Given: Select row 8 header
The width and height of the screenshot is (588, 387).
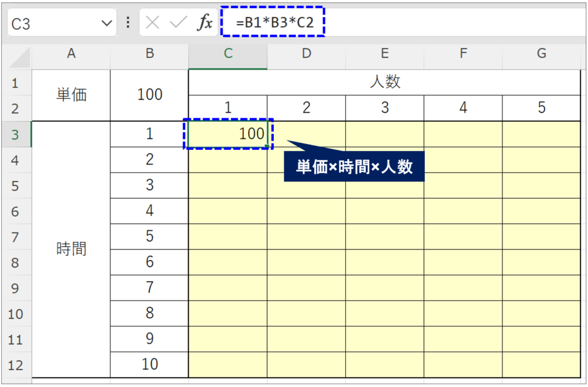Looking at the screenshot, I should [16, 262].
